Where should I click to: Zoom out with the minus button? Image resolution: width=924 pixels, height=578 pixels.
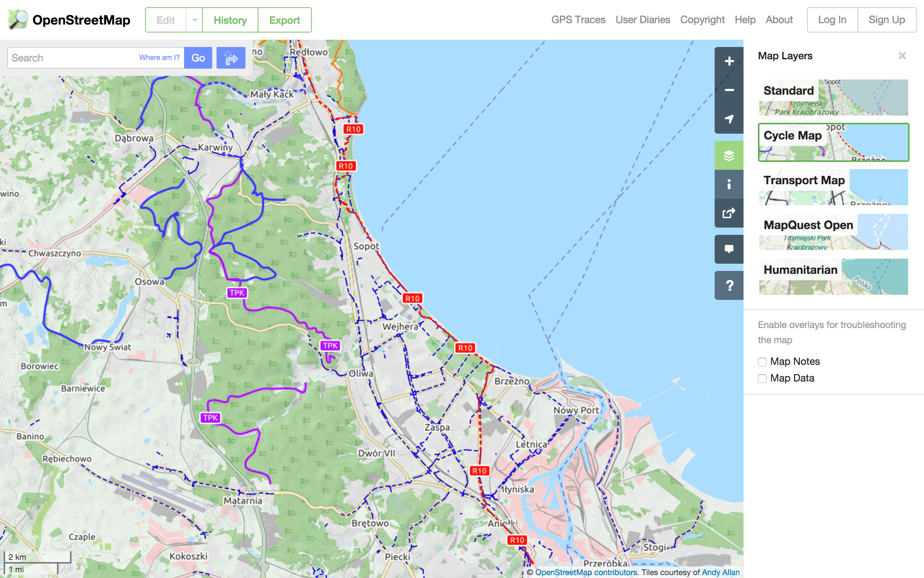coord(729,90)
